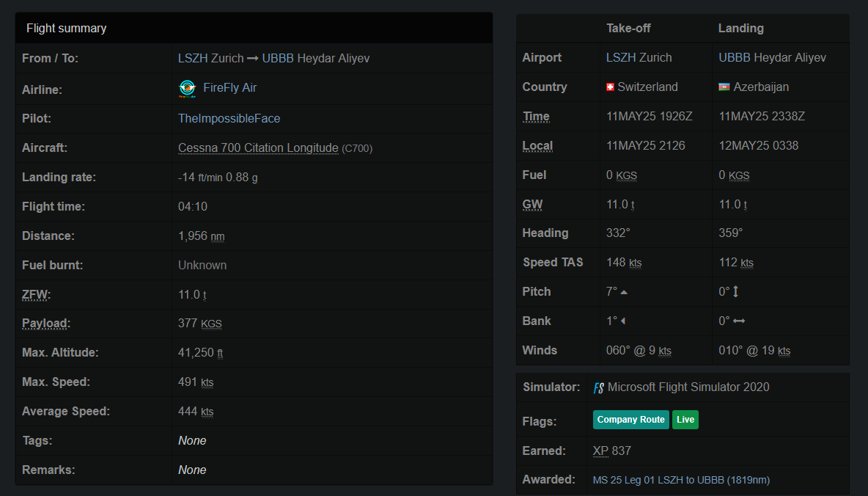Click the XP abbreviation in Earned row

click(600, 451)
